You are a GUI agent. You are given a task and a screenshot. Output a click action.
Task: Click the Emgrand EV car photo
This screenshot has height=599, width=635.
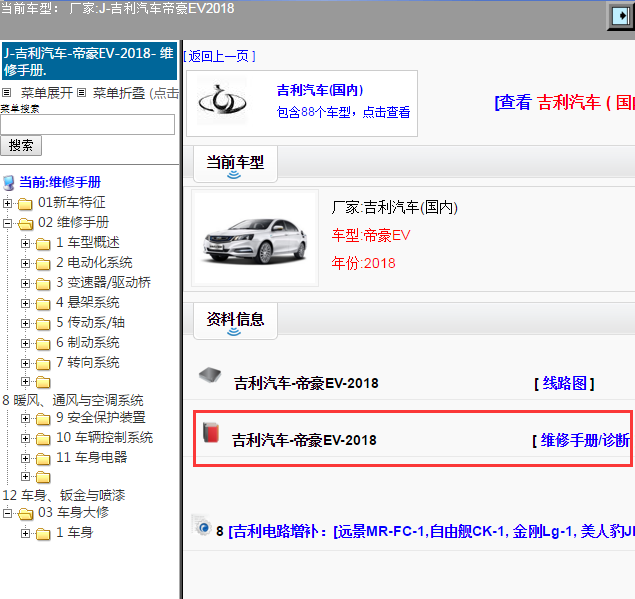255,239
